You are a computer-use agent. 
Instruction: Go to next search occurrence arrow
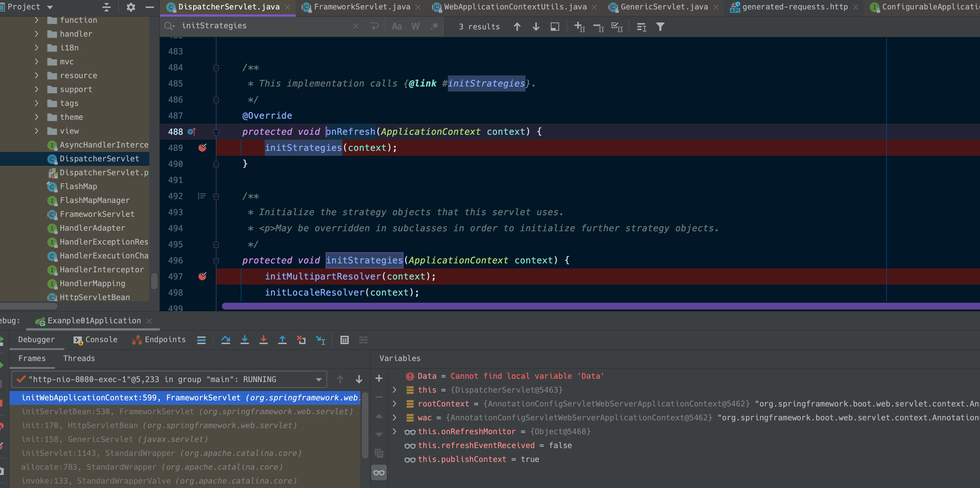tap(536, 27)
